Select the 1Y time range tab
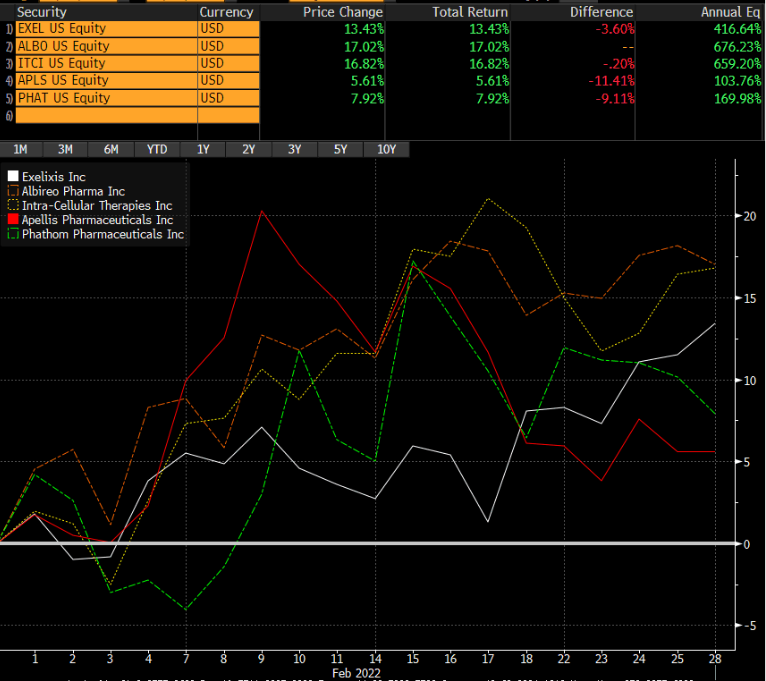This screenshot has height=681, width=766. [x=203, y=149]
